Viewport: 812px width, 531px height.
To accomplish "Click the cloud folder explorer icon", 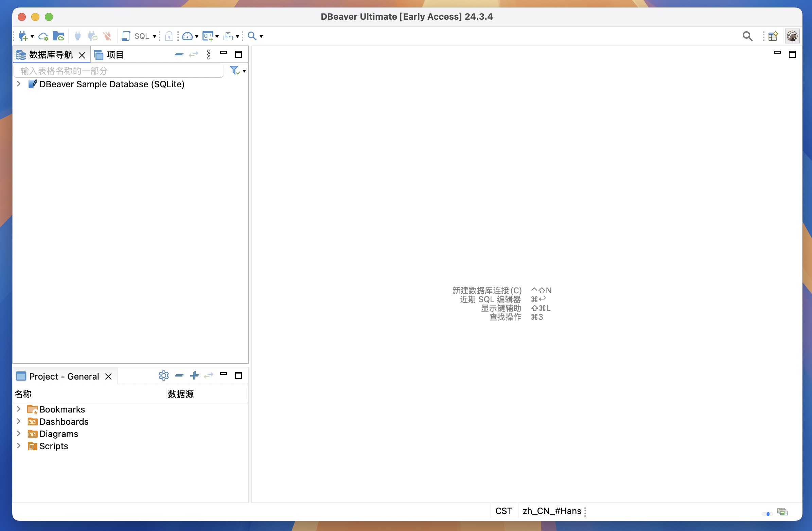I will (59, 36).
